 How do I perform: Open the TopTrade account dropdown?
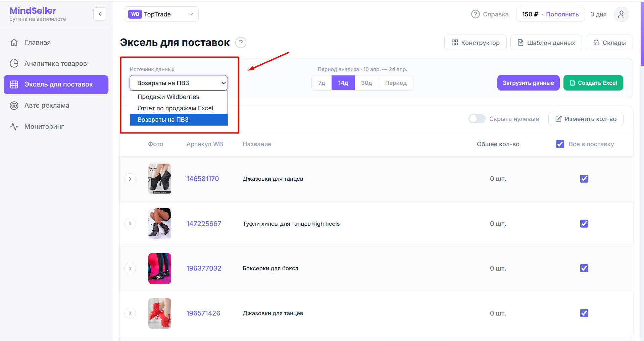tap(161, 14)
